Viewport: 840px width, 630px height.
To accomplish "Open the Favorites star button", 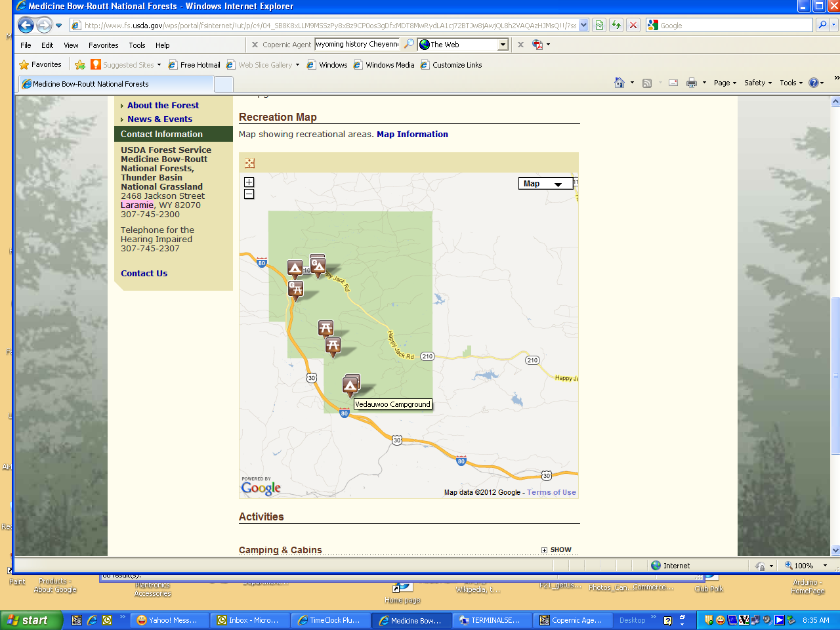I will click(x=40, y=64).
